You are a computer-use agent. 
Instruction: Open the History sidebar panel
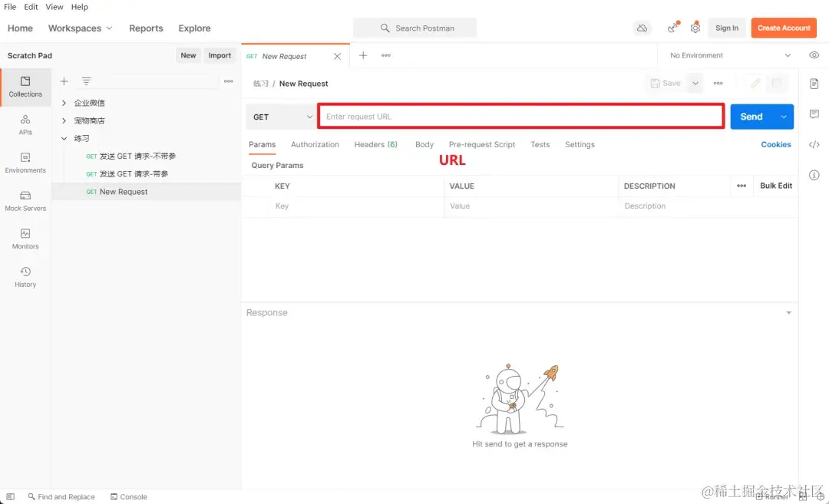(x=25, y=278)
